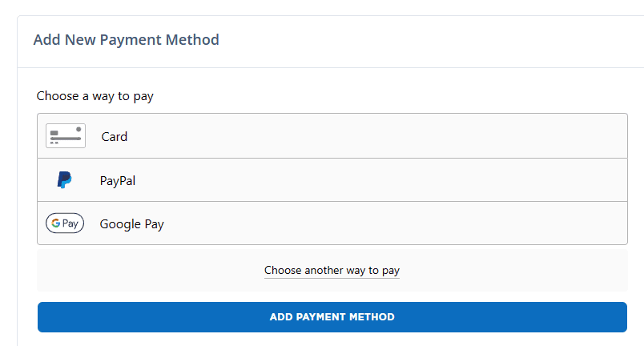Screen dimensions: 644x346
Task: Click the Google Pay logo badge
Action: click(x=65, y=223)
